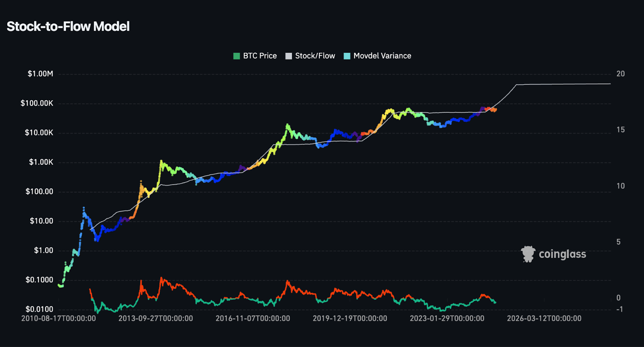This screenshot has height=347, width=644.
Task: Click the 2023-01-29T00:00:00 date label
Action: (447, 318)
